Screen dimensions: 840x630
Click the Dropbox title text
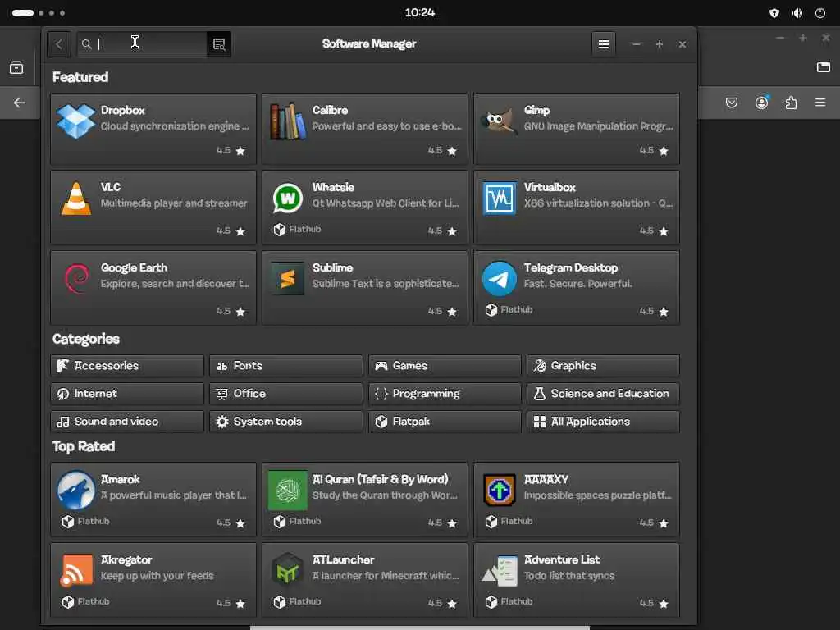pos(123,110)
